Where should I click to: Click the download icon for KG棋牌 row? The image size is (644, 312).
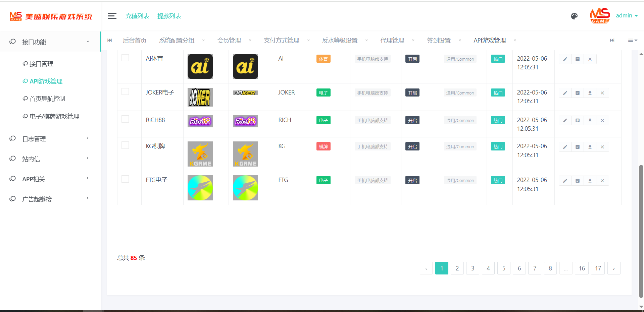click(x=590, y=147)
